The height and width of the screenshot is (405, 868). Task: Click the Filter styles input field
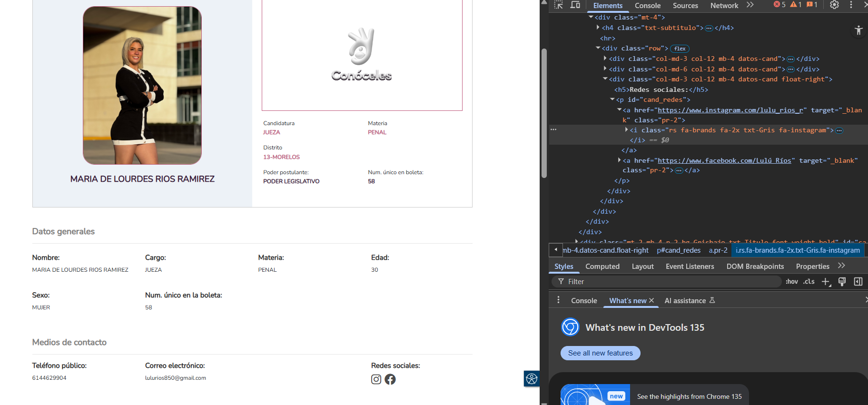point(666,282)
